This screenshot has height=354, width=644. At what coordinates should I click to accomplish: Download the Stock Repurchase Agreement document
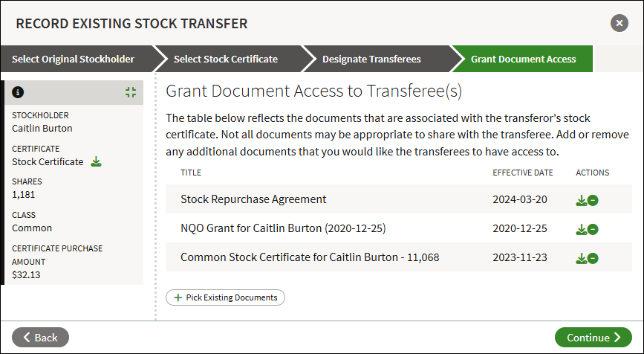point(581,200)
